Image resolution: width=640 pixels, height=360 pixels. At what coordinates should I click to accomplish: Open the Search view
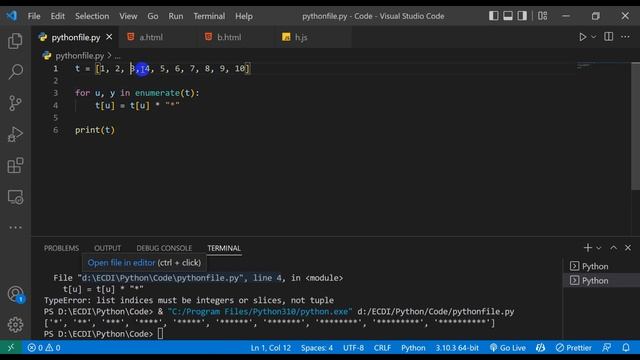point(15,71)
